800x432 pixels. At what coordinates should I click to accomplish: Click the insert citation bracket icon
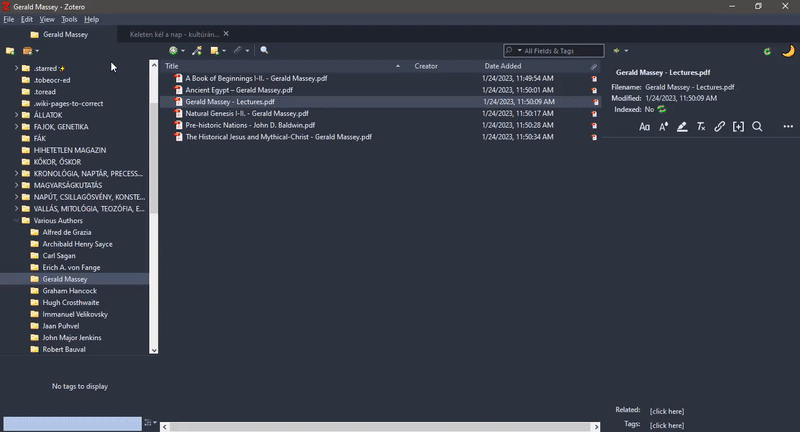[738, 126]
